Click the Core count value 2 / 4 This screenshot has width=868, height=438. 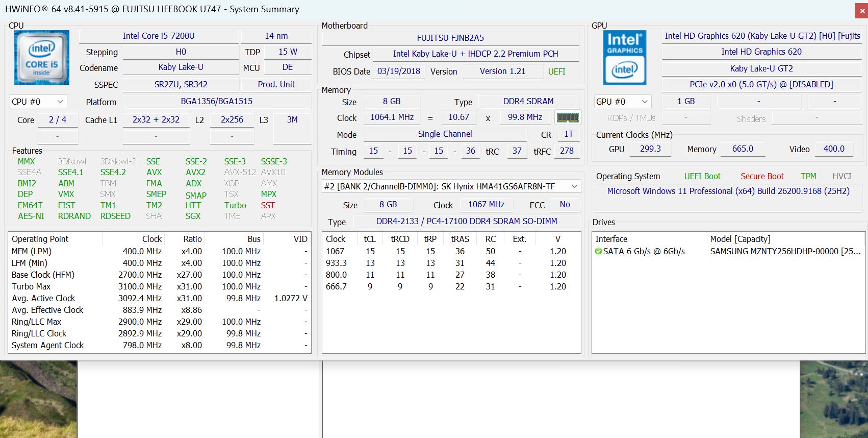pos(58,119)
